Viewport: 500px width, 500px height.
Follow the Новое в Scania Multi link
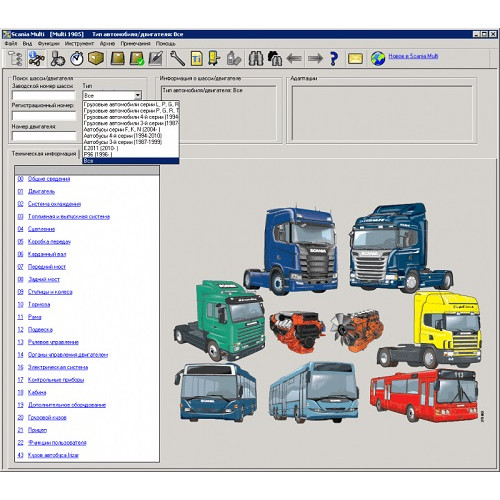click(413, 56)
